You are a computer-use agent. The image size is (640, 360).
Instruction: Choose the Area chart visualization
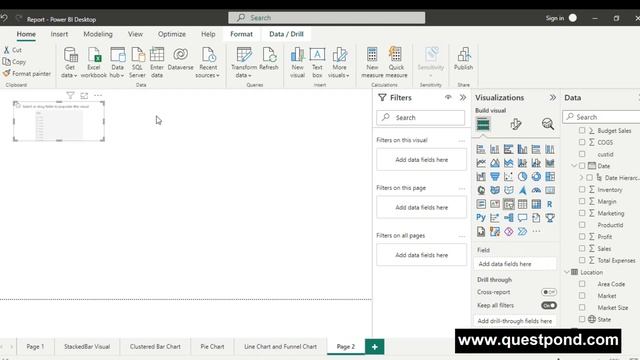click(495, 163)
